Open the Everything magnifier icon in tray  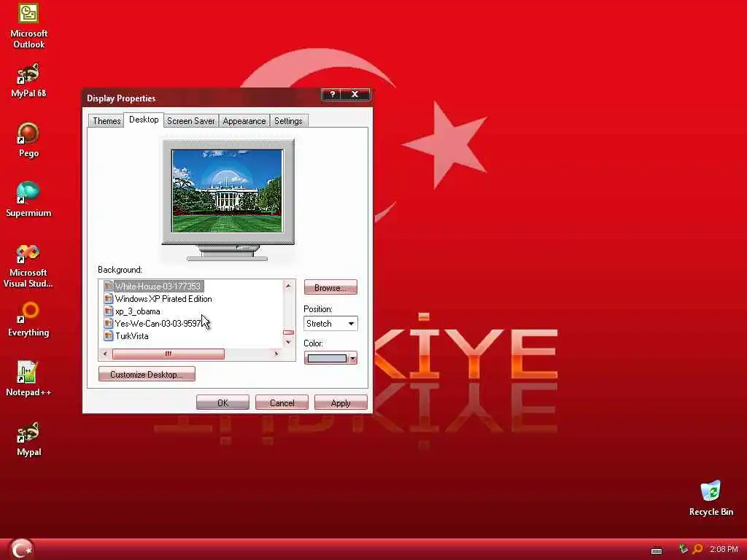[x=697, y=549]
